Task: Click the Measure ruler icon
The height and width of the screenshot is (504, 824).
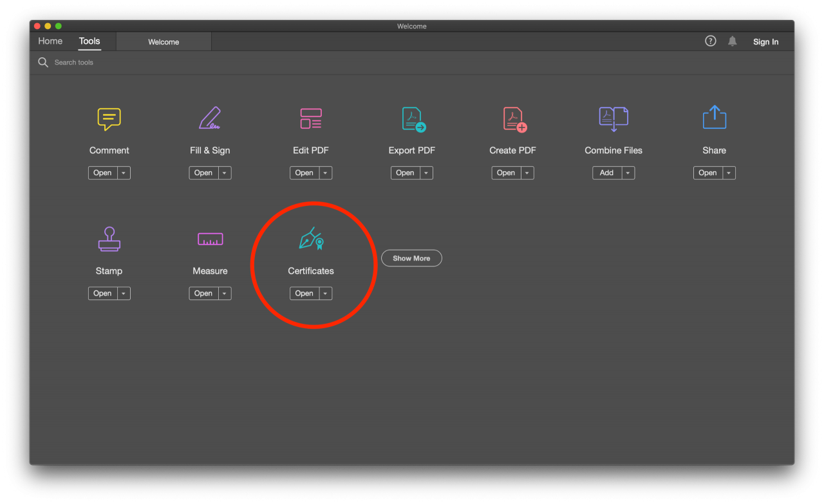Action: 210,239
